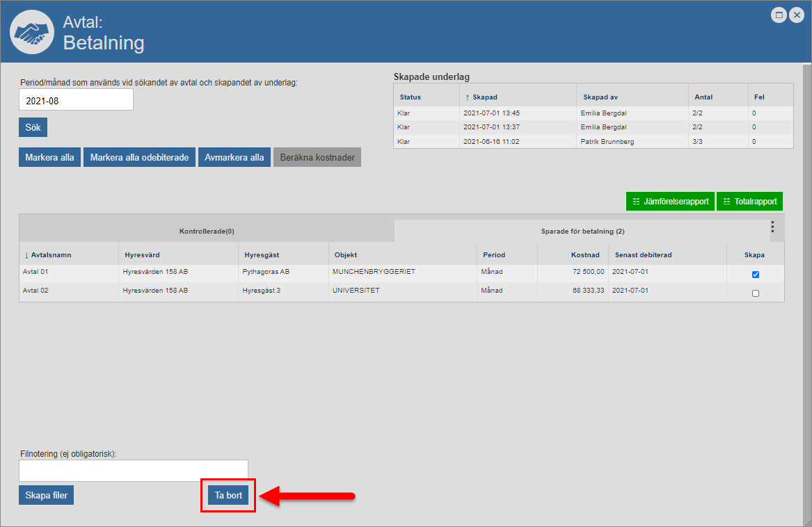Maximize the Betalning window
812x527 pixels.
(x=779, y=15)
